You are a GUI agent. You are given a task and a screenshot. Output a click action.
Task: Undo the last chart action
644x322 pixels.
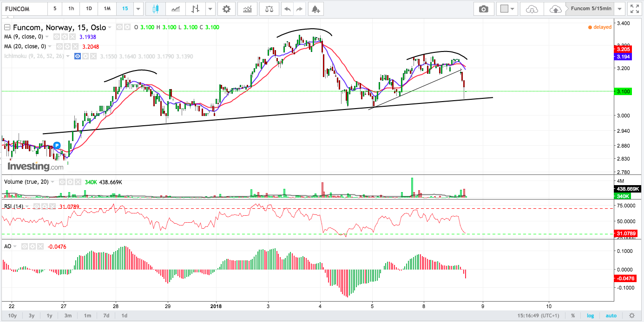click(287, 9)
